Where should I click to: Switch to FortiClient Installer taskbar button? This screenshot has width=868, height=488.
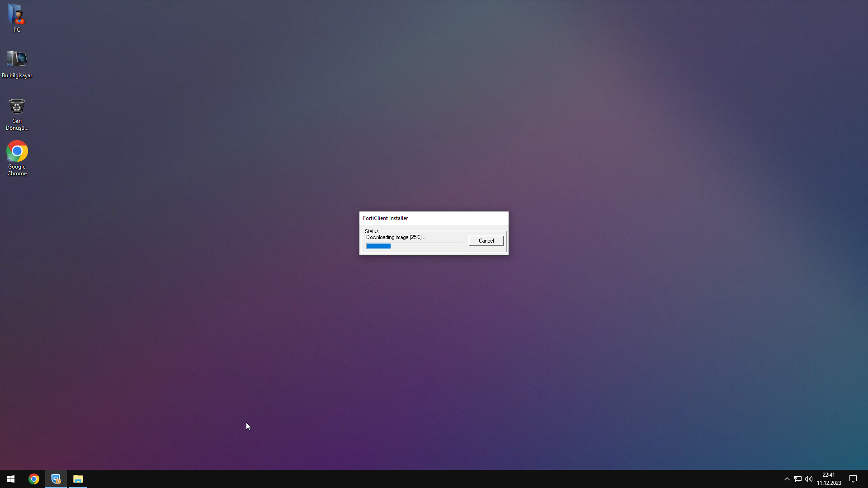tap(56, 479)
